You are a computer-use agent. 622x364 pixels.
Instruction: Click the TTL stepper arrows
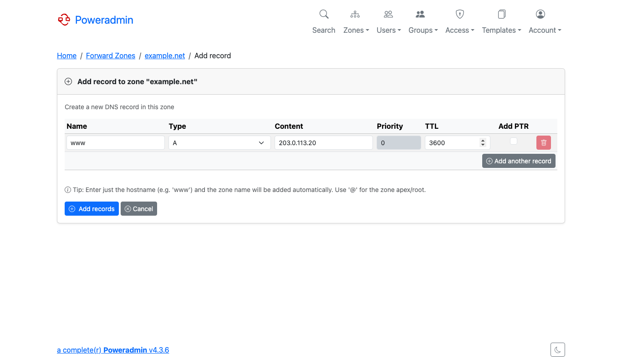pos(483,143)
